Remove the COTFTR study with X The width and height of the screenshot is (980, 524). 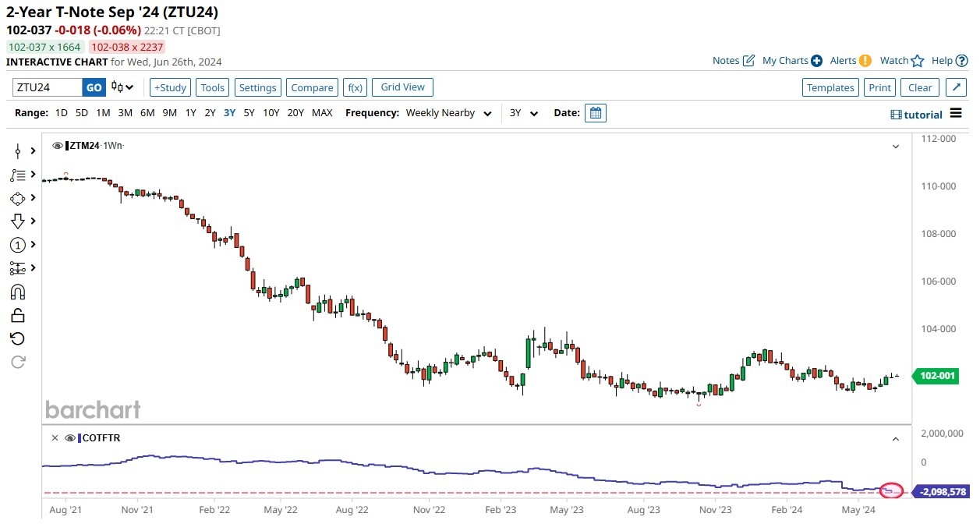click(x=54, y=438)
